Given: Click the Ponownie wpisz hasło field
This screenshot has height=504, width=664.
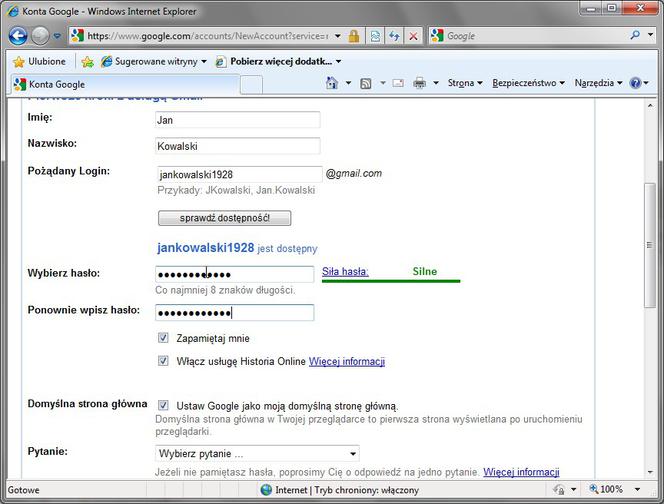Looking at the screenshot, I should click(x=235, y=313).
